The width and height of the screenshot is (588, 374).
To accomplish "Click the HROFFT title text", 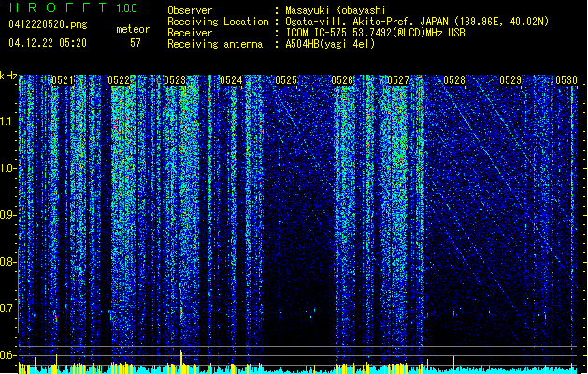I will (x=58, y=7).
